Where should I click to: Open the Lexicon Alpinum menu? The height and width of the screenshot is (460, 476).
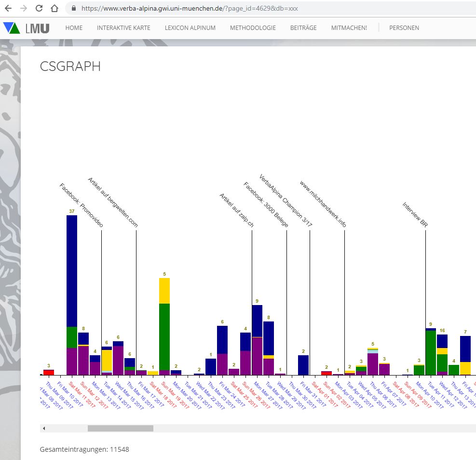tap(190, 28)
